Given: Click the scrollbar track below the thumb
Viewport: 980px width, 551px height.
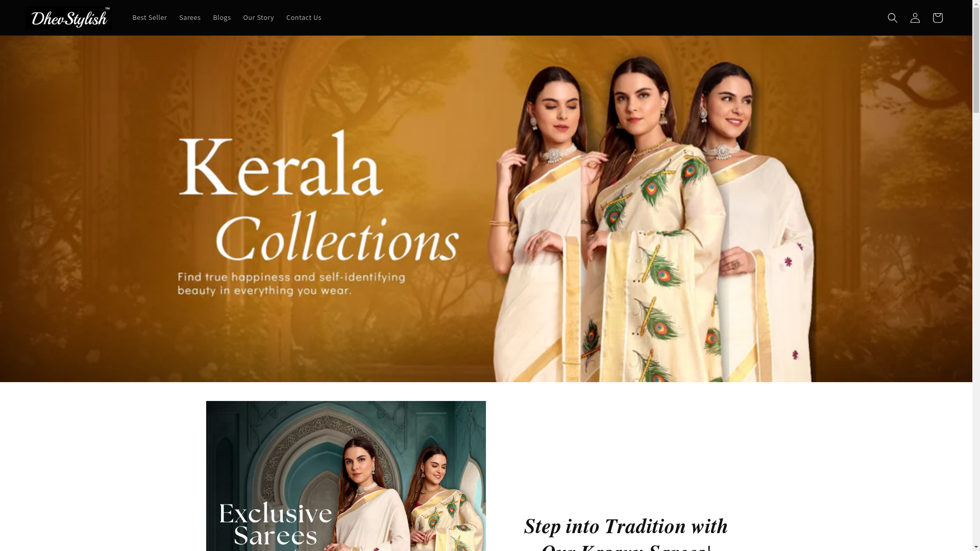Looking at the screenshot, I should [976, 332].
